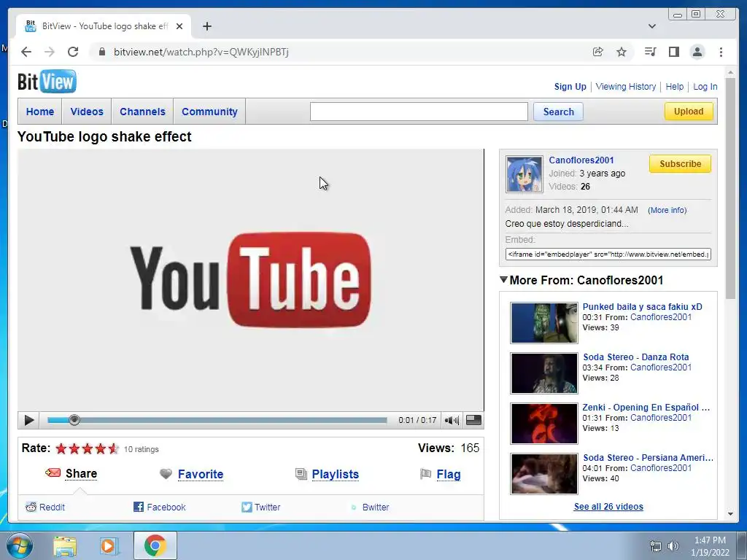Screen dimensions: 747x560
Task: Expand the description with More info
Action: 667,210
